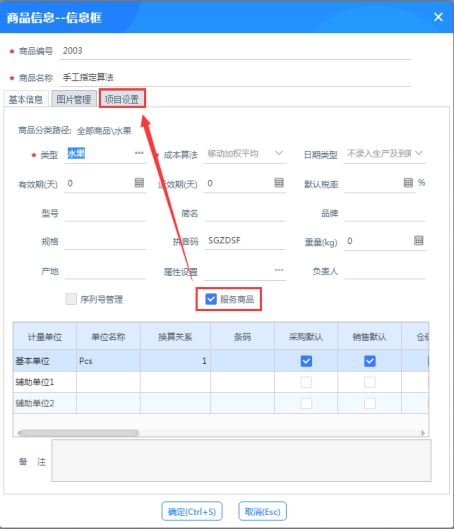Uncheck the 服务商品 checkbox
The height and width of the screenshot is (530, 454).
click(x=211, y=299)
